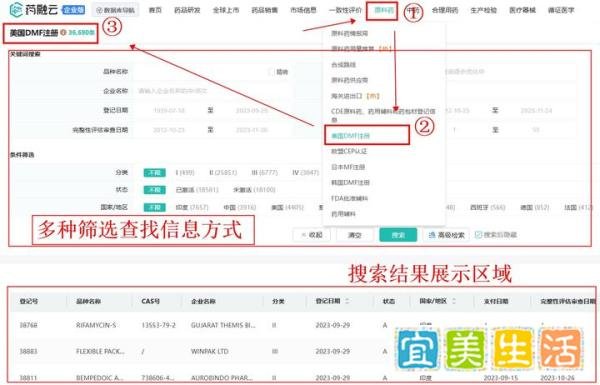Select 药用辅料 in the dropdown menu
Viewport: 600px width, 385px height.
[343, 214]
